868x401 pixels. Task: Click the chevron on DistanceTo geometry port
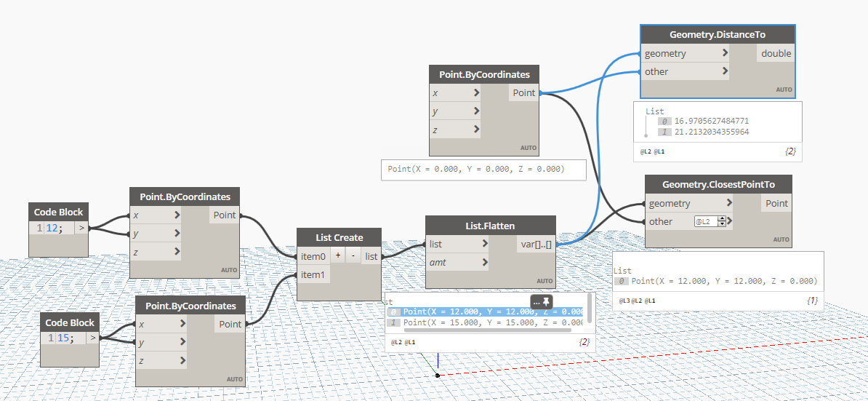pos(725,53)
